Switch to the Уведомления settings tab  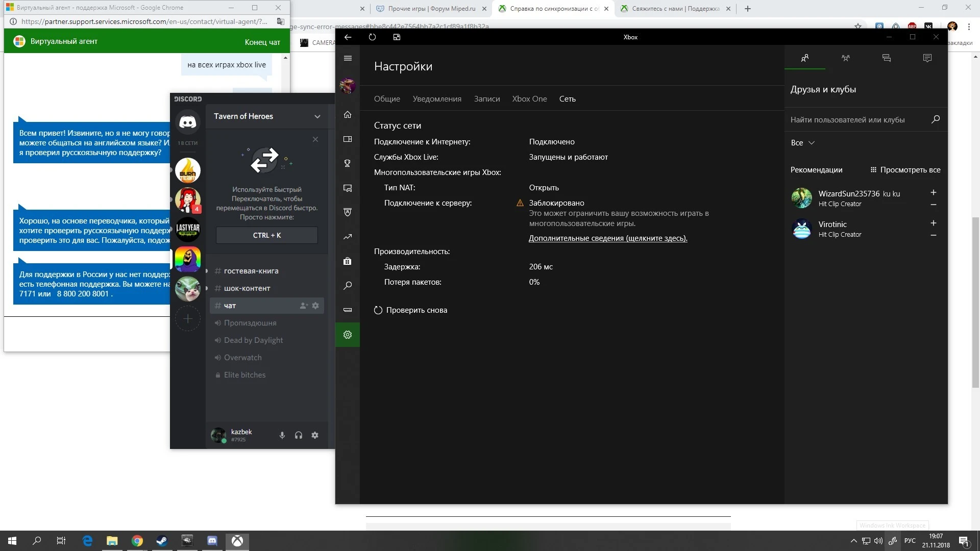(x=437, y=99)
